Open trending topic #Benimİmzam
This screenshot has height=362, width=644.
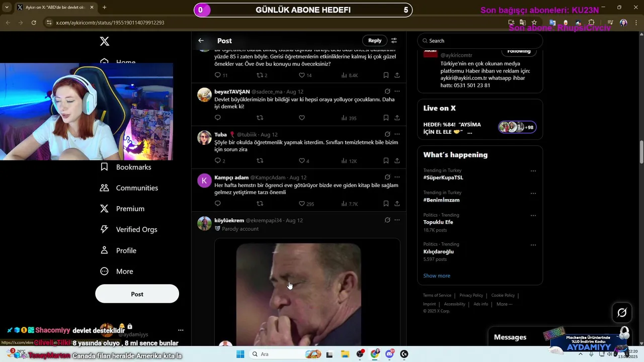(441, 200)
